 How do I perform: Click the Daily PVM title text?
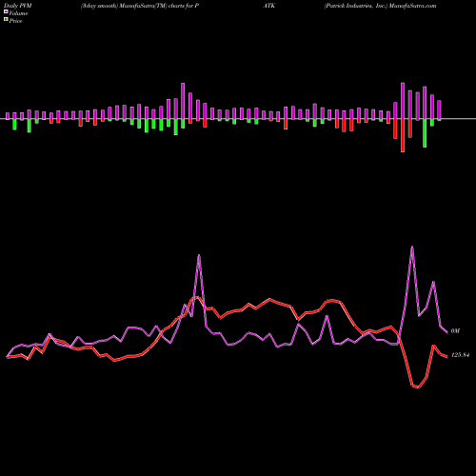point(18,6)
